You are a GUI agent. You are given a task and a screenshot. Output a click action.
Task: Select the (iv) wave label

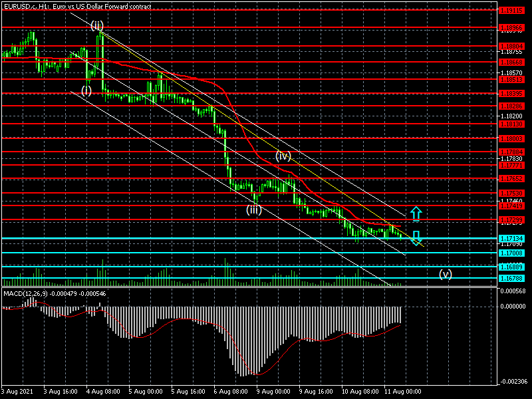(284, 156)
